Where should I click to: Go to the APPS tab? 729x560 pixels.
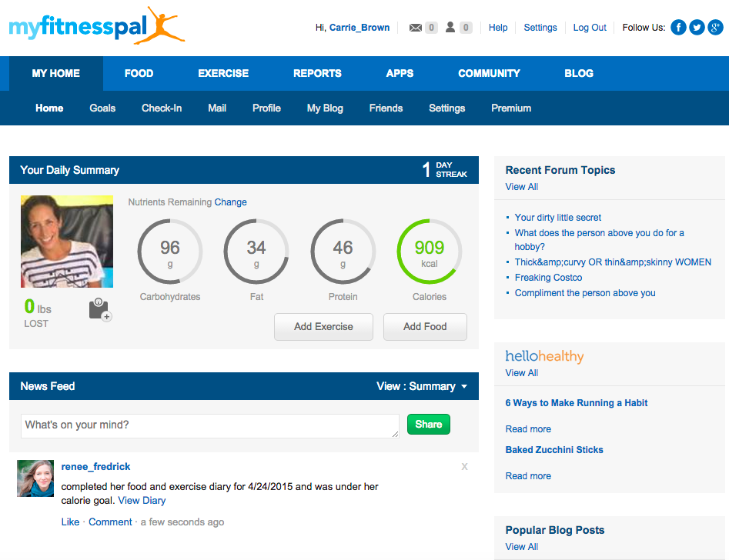pos(400,73)
